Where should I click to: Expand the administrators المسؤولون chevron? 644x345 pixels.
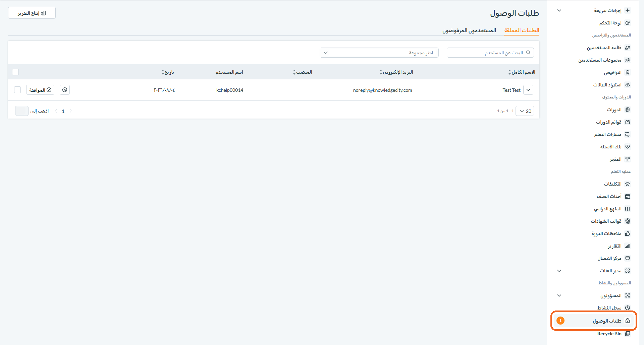pyautogui.click(x=559, y=295)
